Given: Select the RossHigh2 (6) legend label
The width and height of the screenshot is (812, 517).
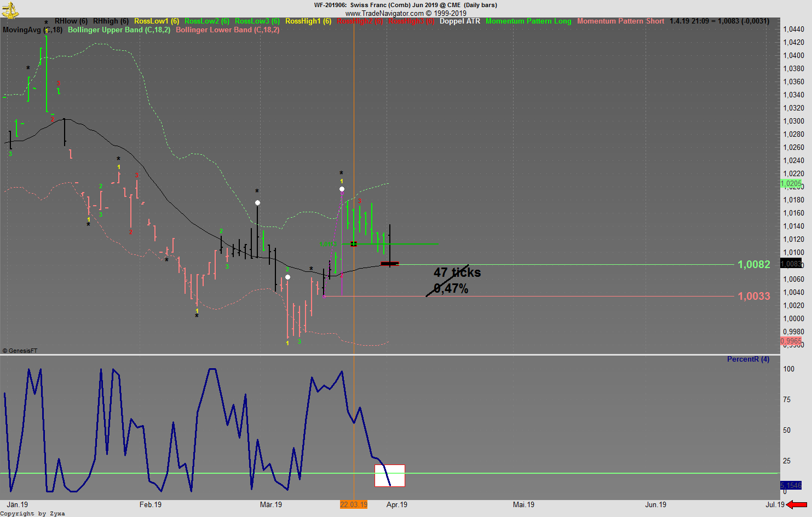Looking at the screenshot, I should 360,21.
